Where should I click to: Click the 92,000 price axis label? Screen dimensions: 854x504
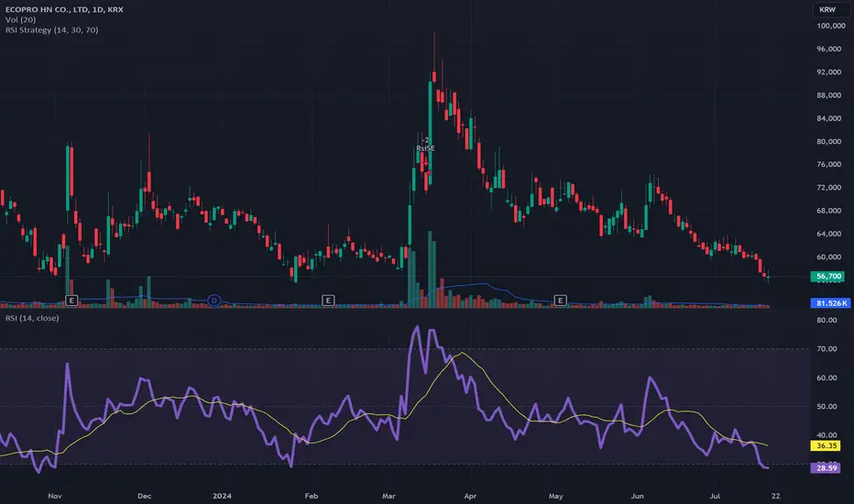point(828,71)
